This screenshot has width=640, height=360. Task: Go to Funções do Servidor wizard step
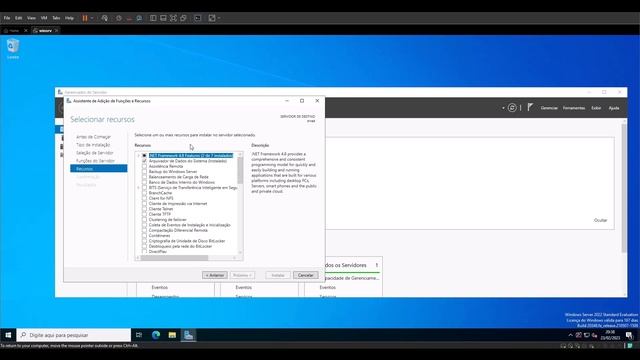[x=96, y=161]
